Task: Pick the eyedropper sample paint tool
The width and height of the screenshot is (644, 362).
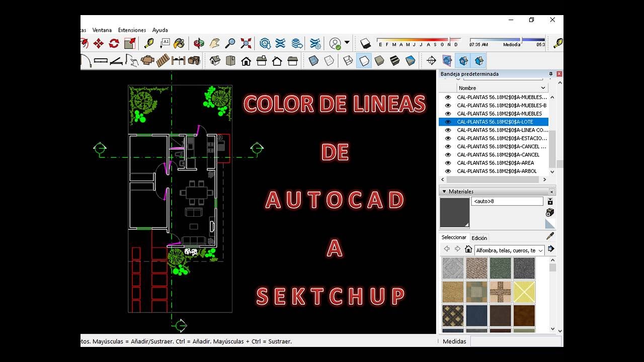Action: pos(550,236)
